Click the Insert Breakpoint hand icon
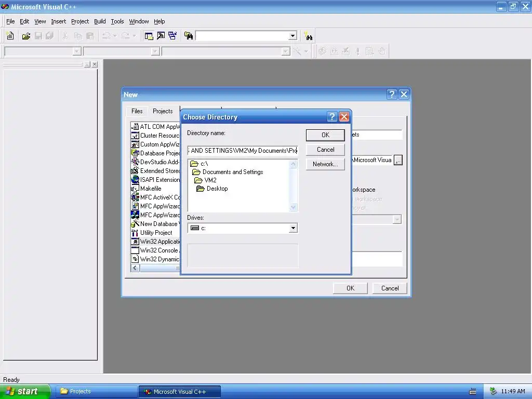 pyautogui.click(x=382, y=51)
